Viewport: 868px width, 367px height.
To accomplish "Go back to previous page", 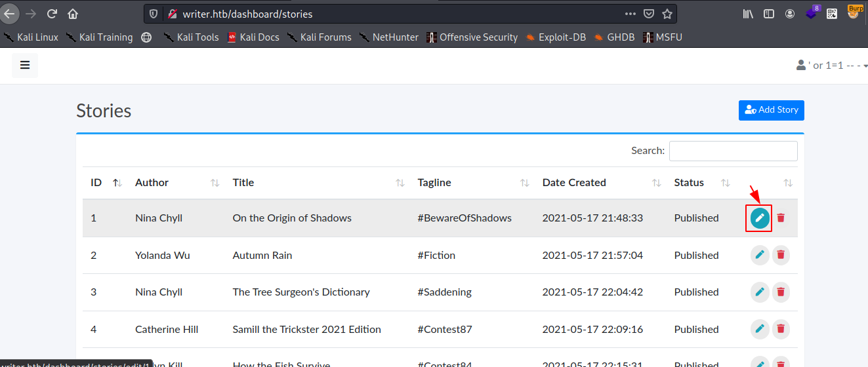I will 9,14.
